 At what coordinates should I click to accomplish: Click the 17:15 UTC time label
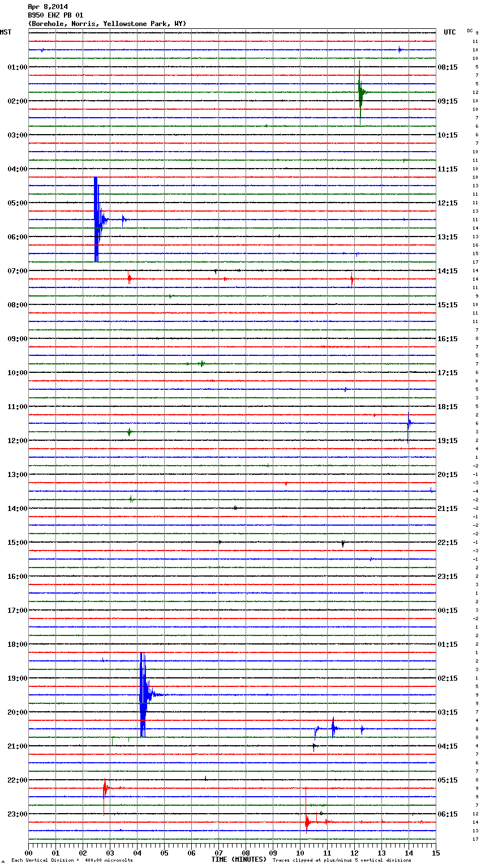click(448, 373)
